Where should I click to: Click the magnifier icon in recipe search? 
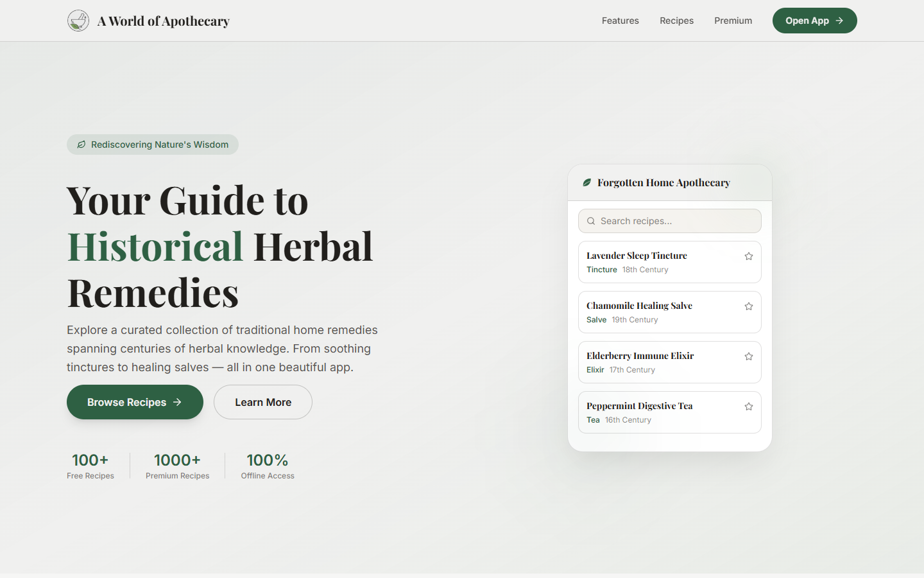coord(591,221)
